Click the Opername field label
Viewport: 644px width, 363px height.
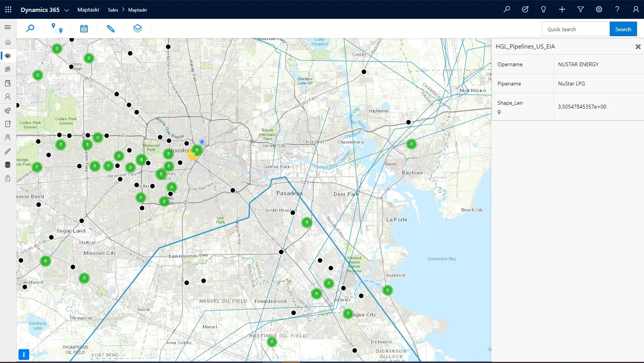(510, 64)
